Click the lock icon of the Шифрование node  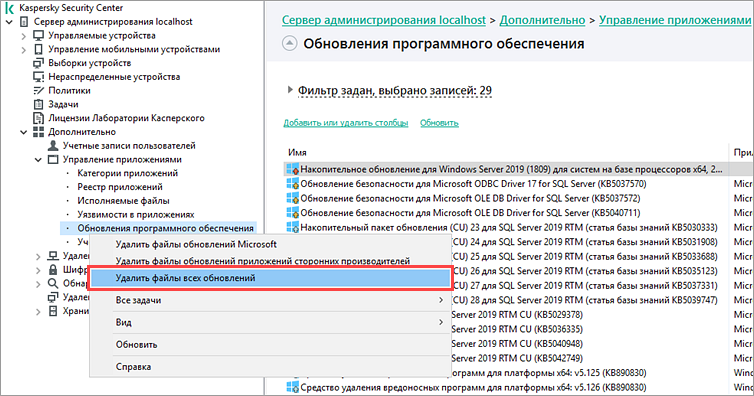pyautogui.click(x=53, y=270)
